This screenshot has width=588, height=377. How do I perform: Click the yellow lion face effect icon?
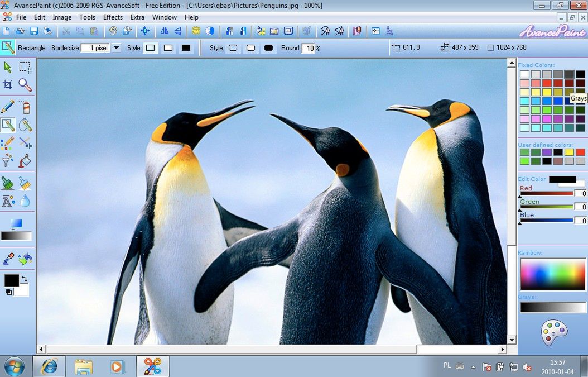(196, 31)
